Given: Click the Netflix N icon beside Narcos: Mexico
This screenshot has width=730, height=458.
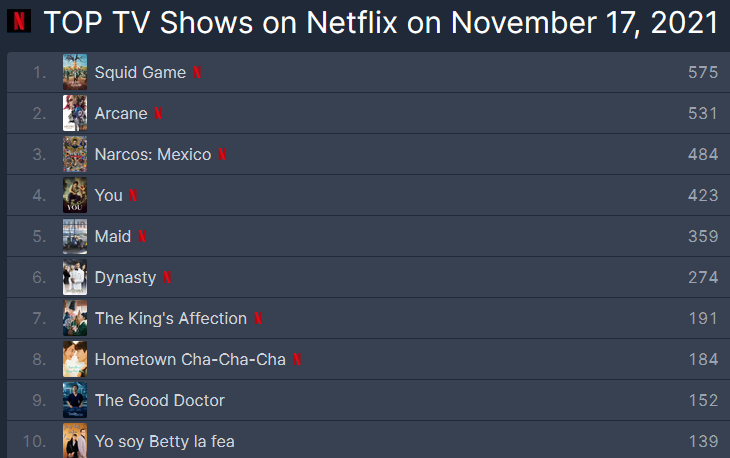Looking at the screenshot, I should pyautogui.click(x=222, y=154).
